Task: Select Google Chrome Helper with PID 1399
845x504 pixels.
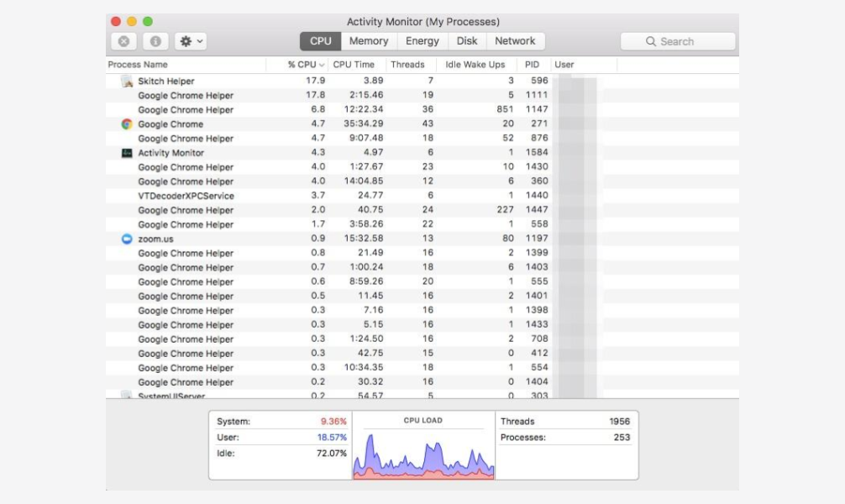Action: pos(422,253)
